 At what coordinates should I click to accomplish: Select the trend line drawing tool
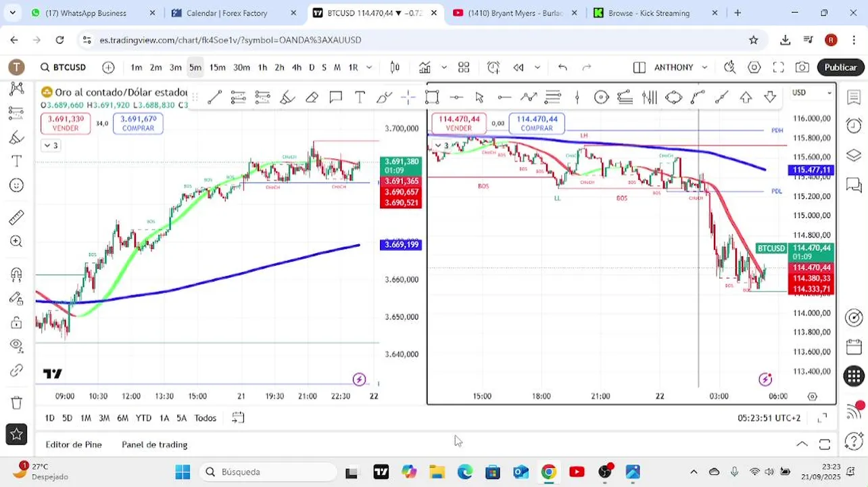coord(214,97)
